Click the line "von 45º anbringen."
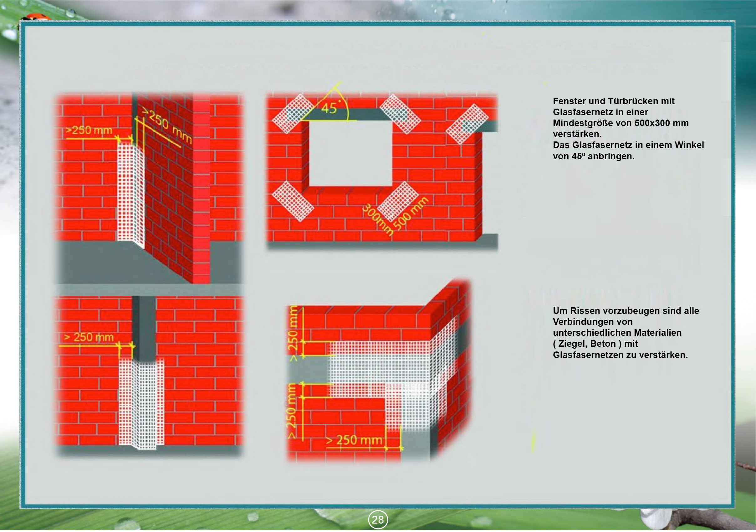 [594, 156]
